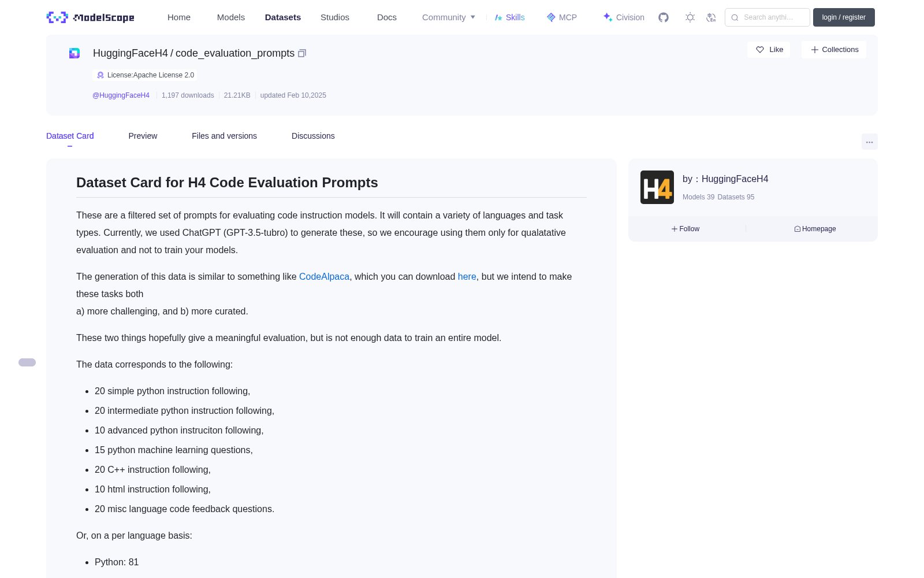Viewport: 924px width, 578px height.
Task: Add dataset to Collections
Action: (834, 50)
